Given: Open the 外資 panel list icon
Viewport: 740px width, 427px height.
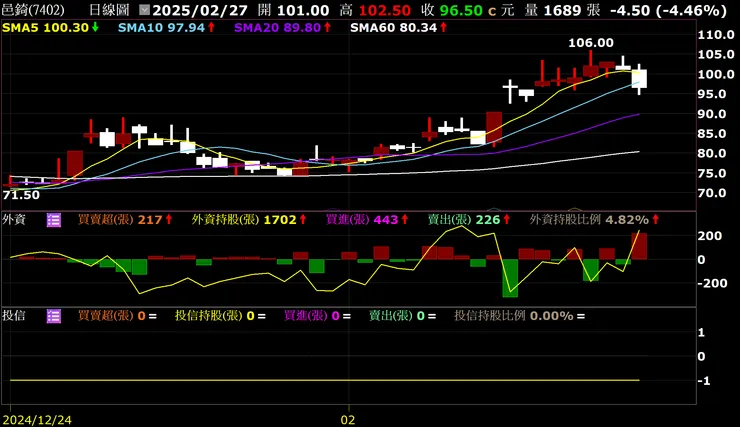Looking at the screenshot, I should click(x=54, y=220).
